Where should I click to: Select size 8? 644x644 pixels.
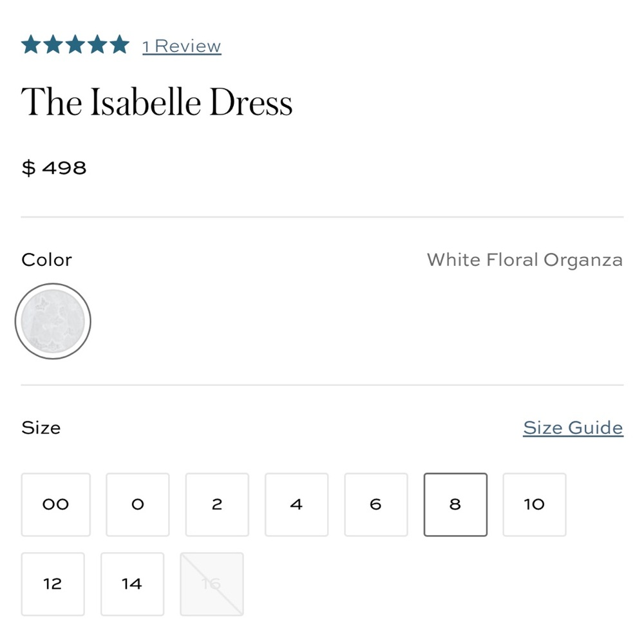pyautogui.click(x=455, y=504)
